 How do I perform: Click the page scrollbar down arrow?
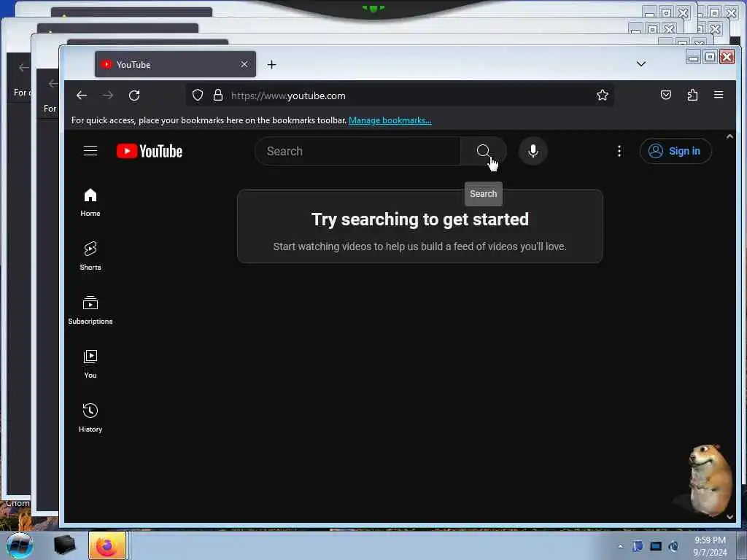[x=729, y=517]
